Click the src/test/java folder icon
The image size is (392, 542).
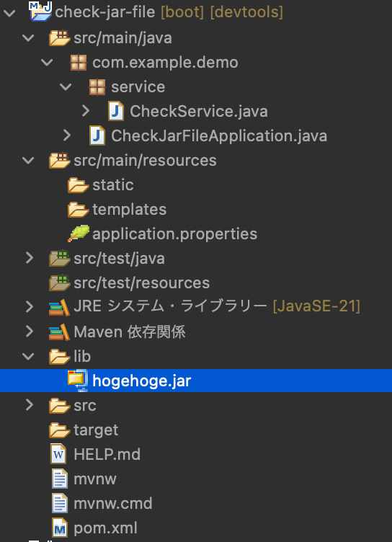click(60, 259)
